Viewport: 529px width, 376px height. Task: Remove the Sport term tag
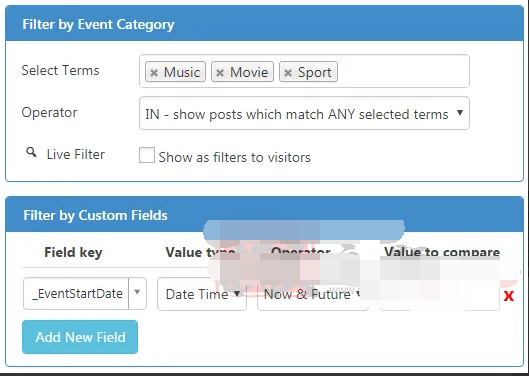pyautogui.click(x=288, y=73)
